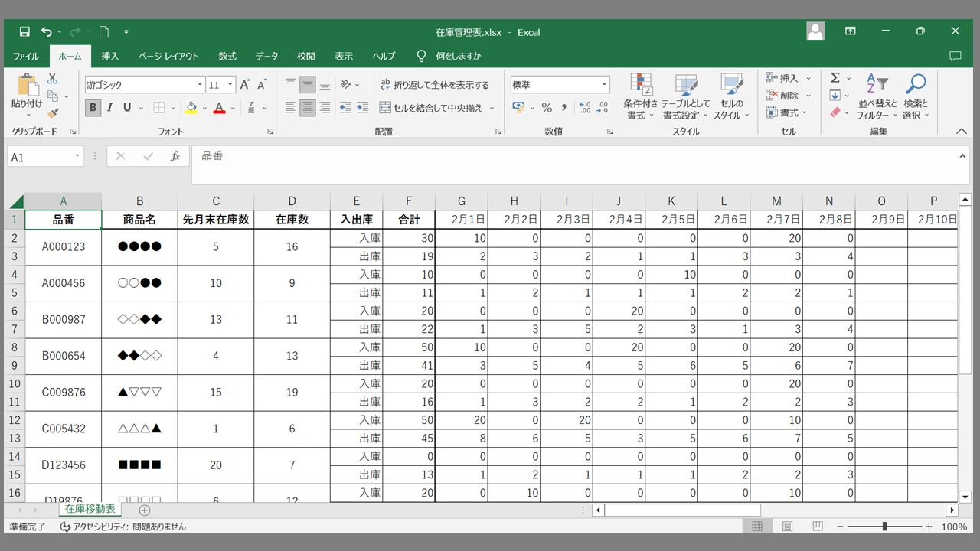The image size is (980, 551).
Task: Open the ファイル tab
Action: [x=26, y=56]
